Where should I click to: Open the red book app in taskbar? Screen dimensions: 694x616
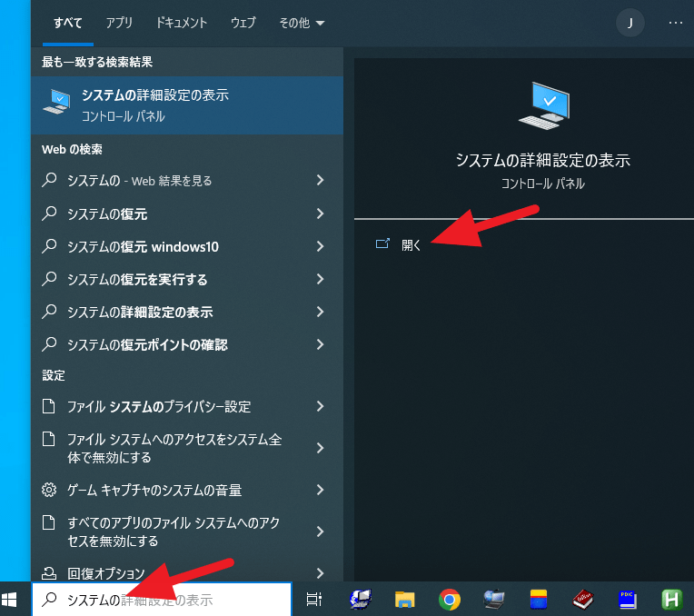click(x=583, y=600)
